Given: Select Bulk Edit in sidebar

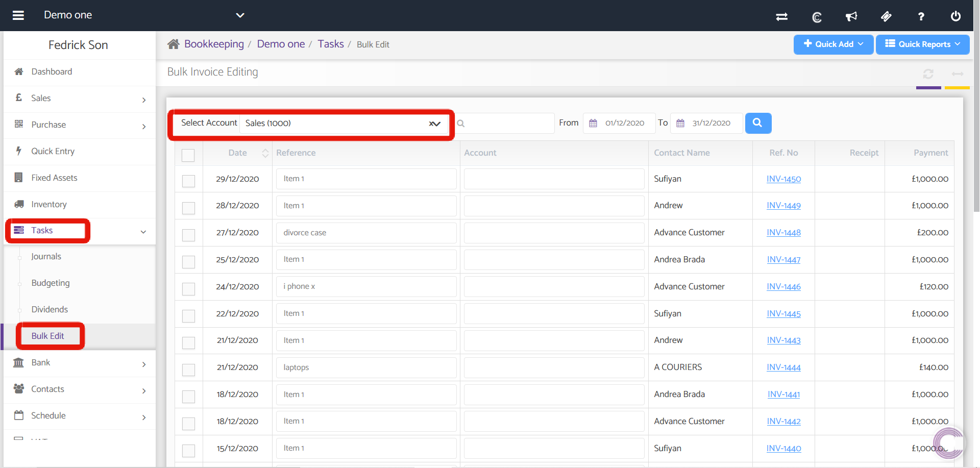Looking at the screenshot, I should coord(47,336).
